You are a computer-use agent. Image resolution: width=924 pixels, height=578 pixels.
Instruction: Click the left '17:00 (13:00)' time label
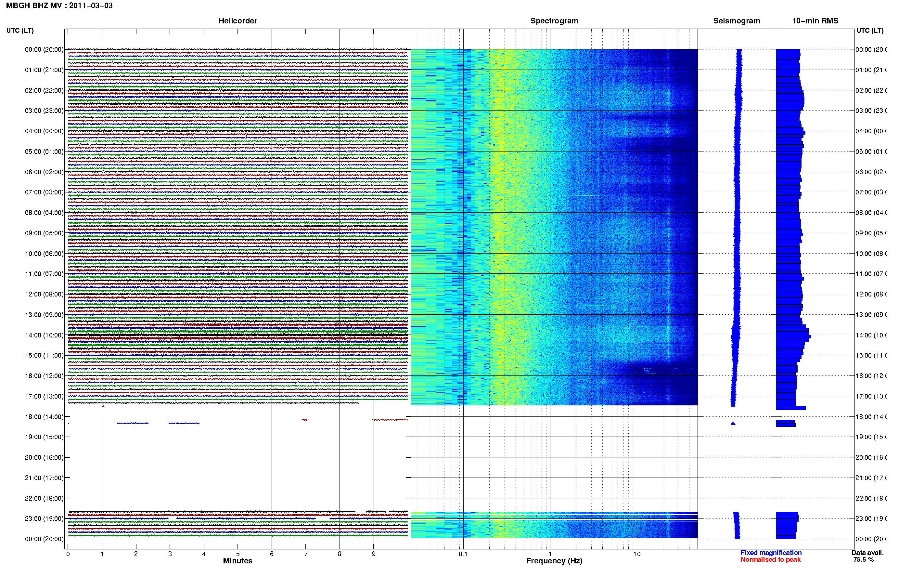pos(44,396)
